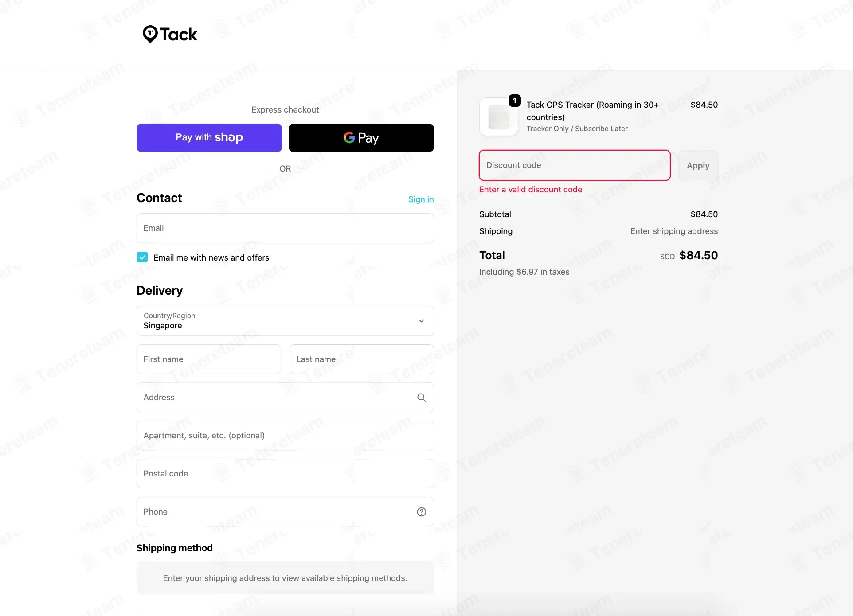Select the First name field

click(208, 359)
